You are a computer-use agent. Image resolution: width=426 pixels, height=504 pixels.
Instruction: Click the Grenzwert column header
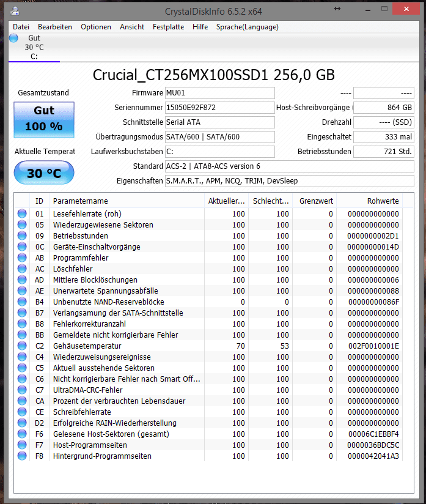315,201
